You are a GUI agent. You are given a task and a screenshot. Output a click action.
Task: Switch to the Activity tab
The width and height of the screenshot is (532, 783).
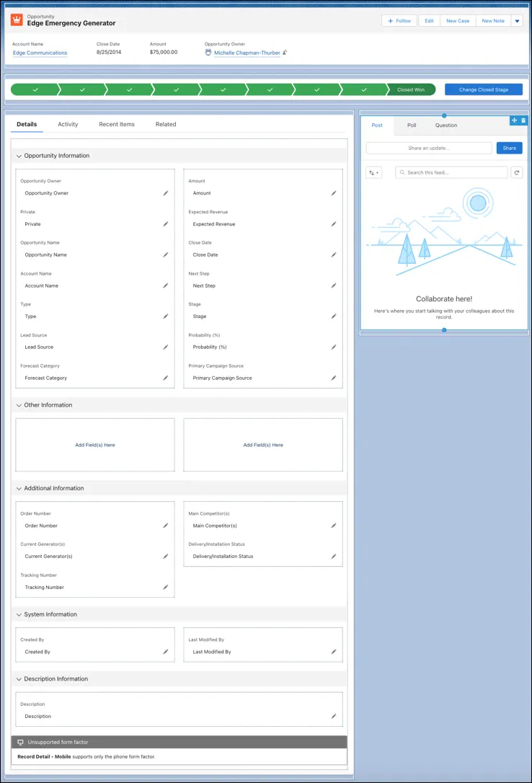click(x=68, y=124)
